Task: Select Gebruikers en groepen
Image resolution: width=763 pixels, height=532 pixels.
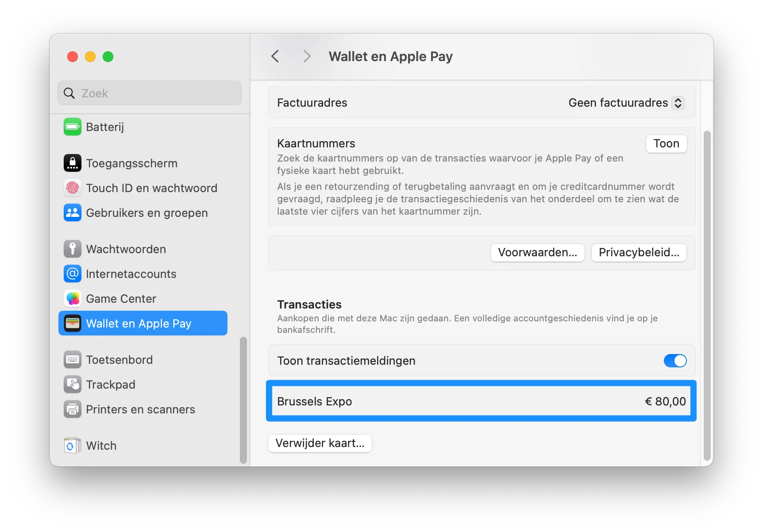Action: [x=143, y=213]
